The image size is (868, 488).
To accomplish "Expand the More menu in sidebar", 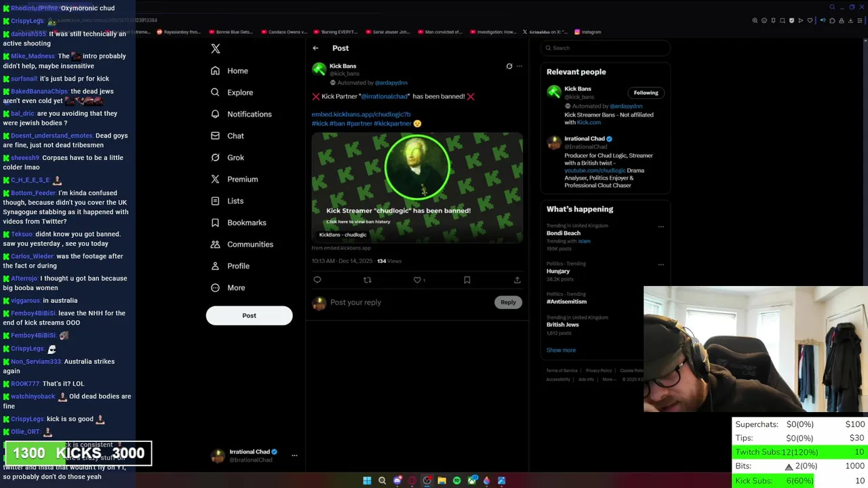I will click(228, 287).
